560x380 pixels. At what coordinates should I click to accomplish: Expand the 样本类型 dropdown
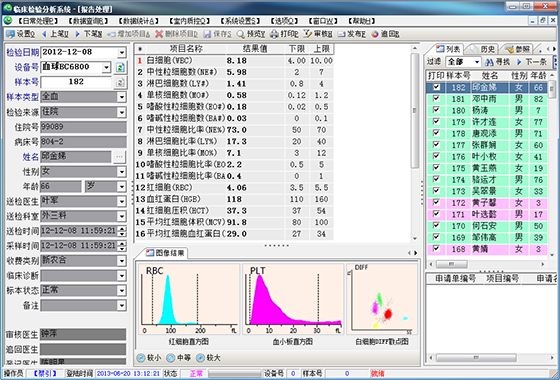pyautogui.click(x=122, y=97)
